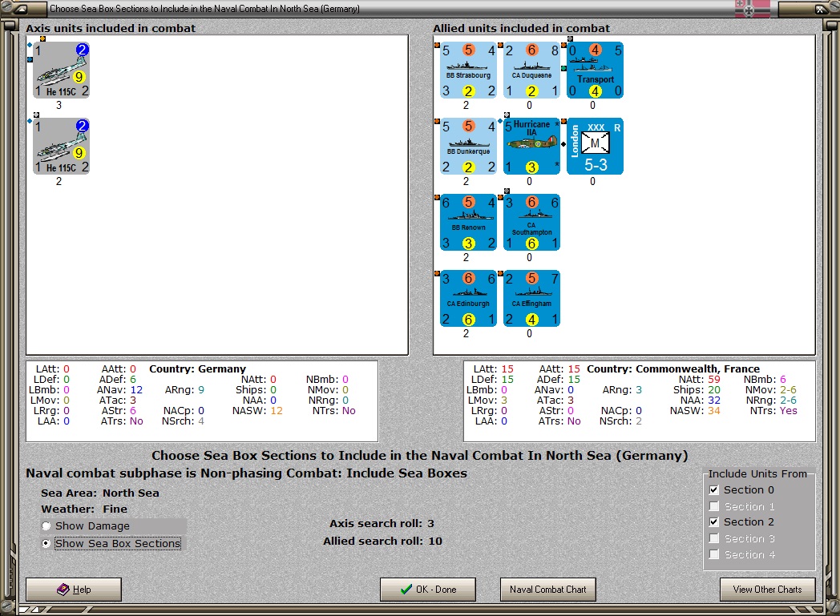Select the top He 115C Axis unit

pos(61,70)
